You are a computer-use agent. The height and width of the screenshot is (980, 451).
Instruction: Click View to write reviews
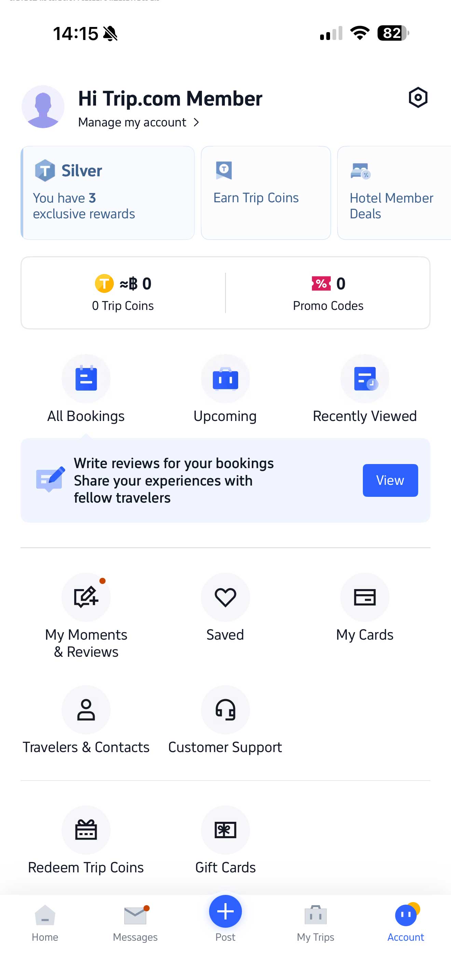tap(390, 480)
